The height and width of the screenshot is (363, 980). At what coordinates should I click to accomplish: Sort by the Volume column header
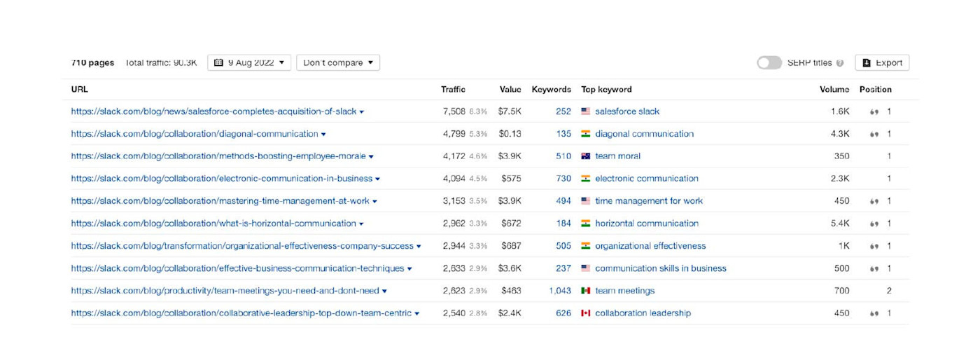click(x=834, y=90)
